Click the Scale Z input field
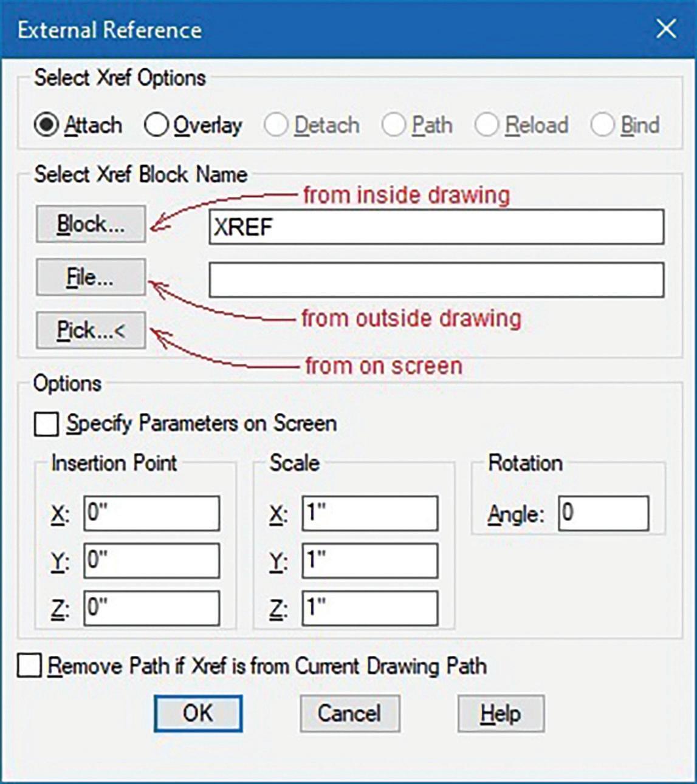This screenshot has width=697, height=784. [369, 608]
